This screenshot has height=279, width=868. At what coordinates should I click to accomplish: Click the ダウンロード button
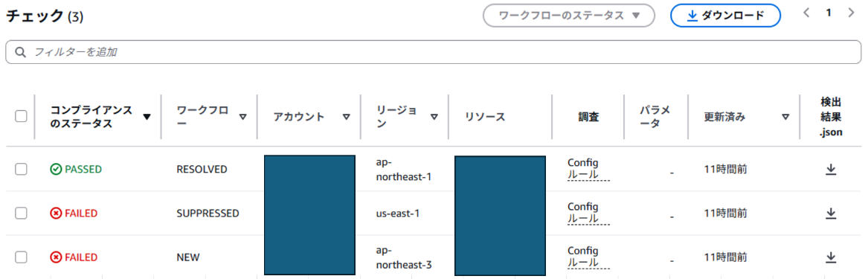725,16
